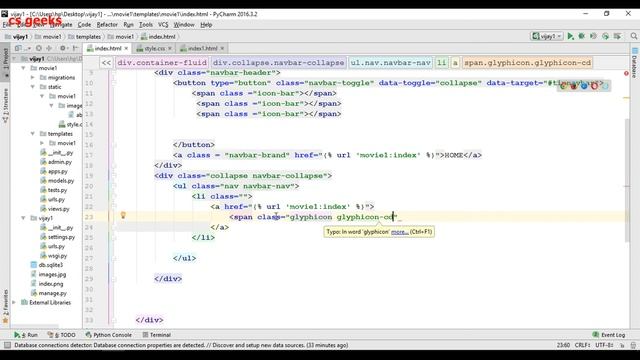The image size is (640, 360).
Task: Open manage.py in the project tree
Action: pyautogui.click(x=48, y=293)
